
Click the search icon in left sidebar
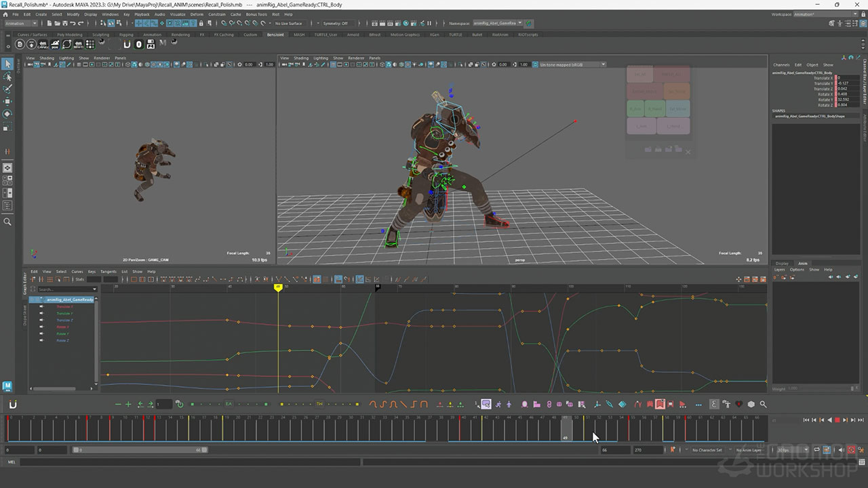pos(7,222)
